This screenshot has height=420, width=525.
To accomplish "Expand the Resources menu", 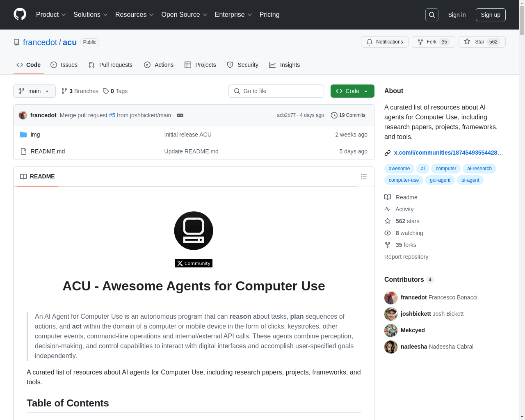I will [x=135, y=15].
